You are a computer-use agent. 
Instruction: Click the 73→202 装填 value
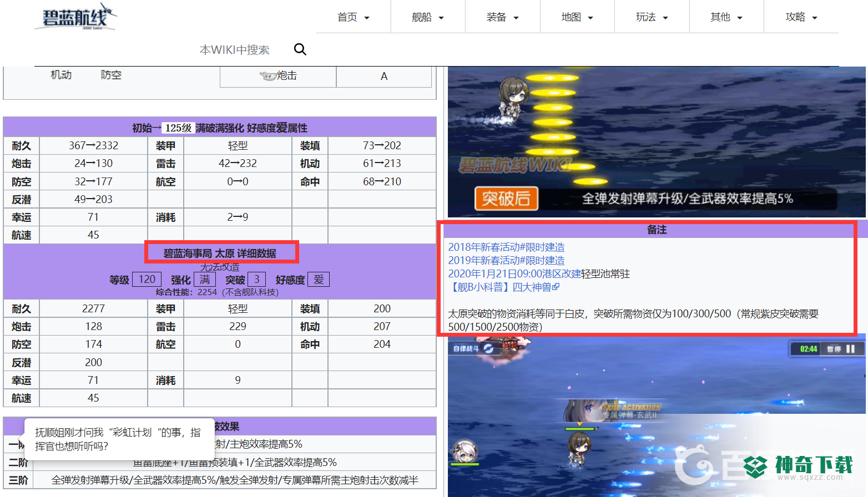382,145
